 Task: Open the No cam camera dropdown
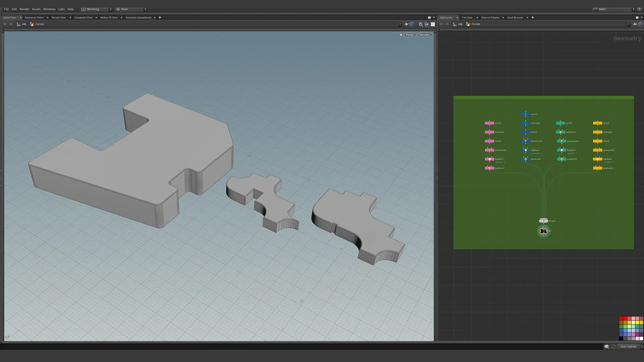425,35
